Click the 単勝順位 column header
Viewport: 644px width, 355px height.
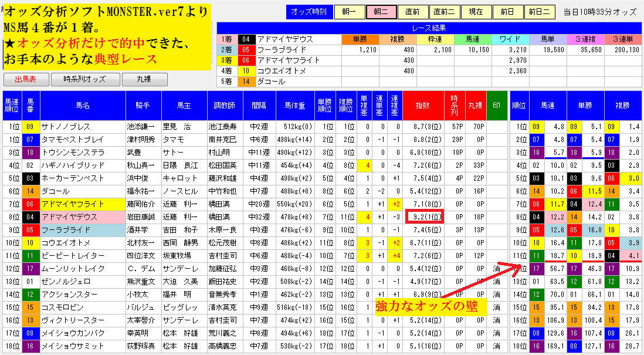pyautogui.click(x=325, y=106)
